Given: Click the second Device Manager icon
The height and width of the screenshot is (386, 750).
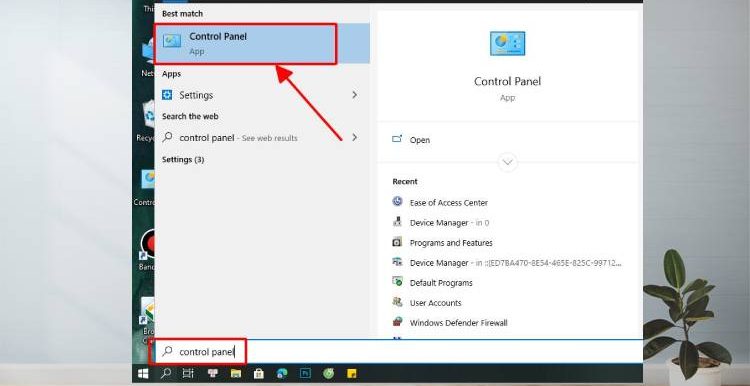Looking at the screenshot, I should [397, 262].
